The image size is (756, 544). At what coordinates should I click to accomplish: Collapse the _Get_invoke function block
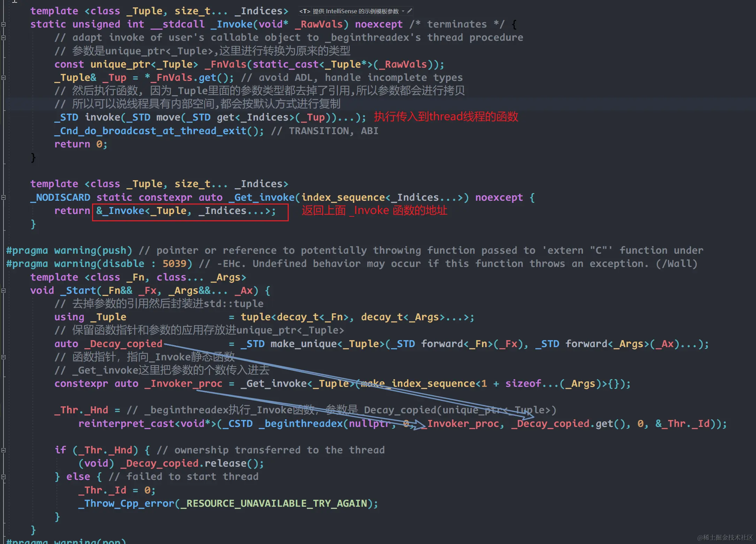pos(3,198)
